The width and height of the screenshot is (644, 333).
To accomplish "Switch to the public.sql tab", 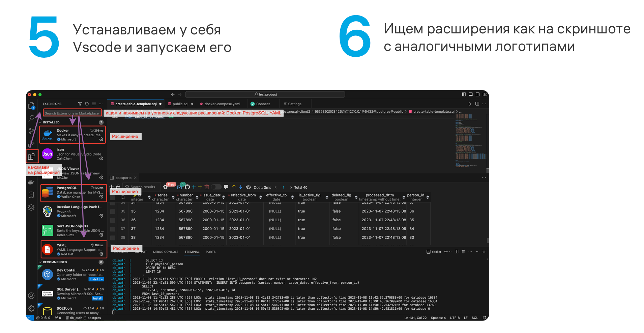I will (x=180, y=104).
